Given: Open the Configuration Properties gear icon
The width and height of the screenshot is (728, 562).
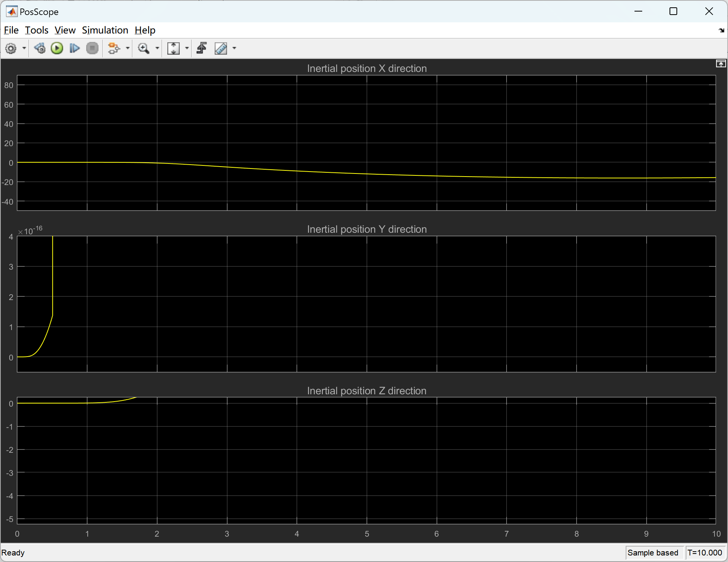Looking at the screenshot, I should 11,48.
